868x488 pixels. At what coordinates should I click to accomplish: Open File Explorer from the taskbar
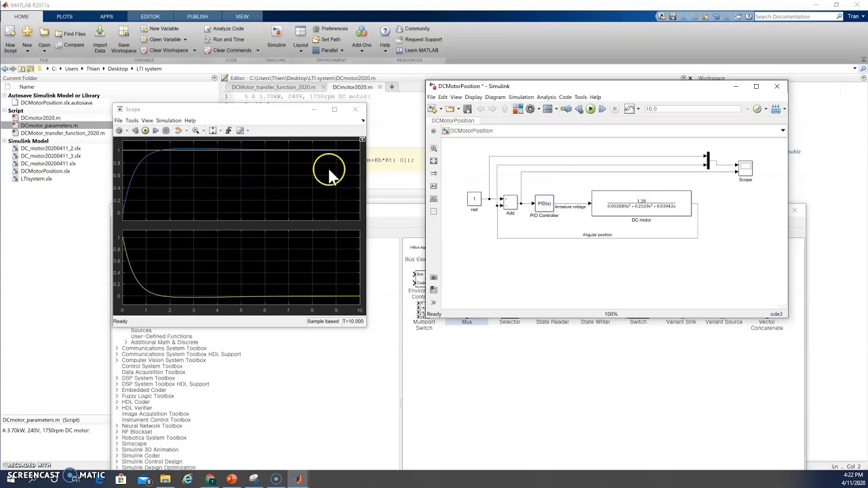(165, 480)
